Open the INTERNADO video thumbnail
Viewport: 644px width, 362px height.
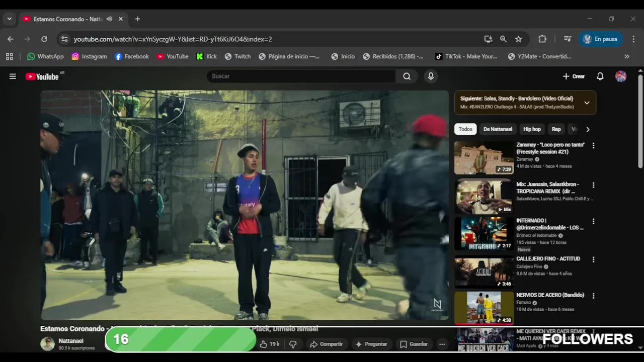point(484,233)
